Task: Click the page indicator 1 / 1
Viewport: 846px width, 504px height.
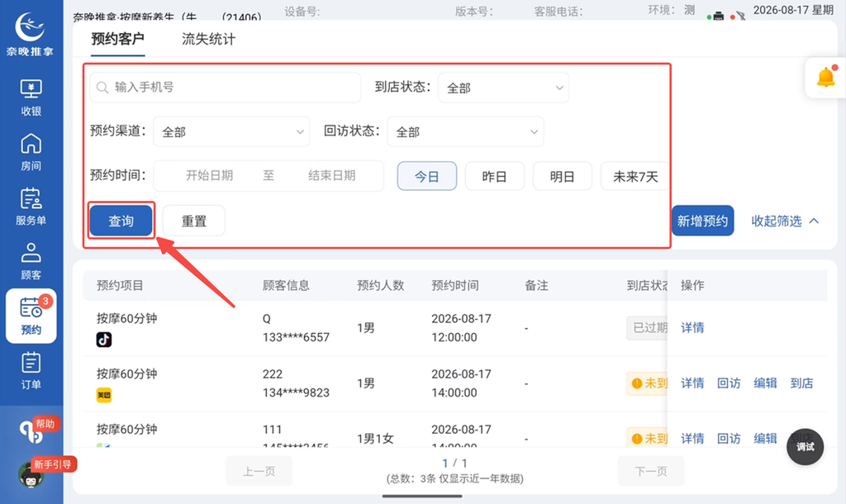Action: point(454,463)
